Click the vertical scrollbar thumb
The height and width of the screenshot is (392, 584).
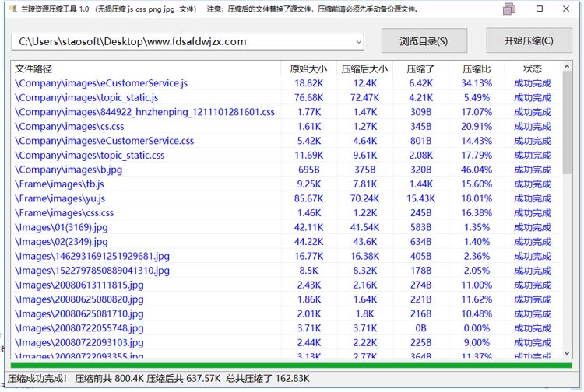tap(567, 123)
